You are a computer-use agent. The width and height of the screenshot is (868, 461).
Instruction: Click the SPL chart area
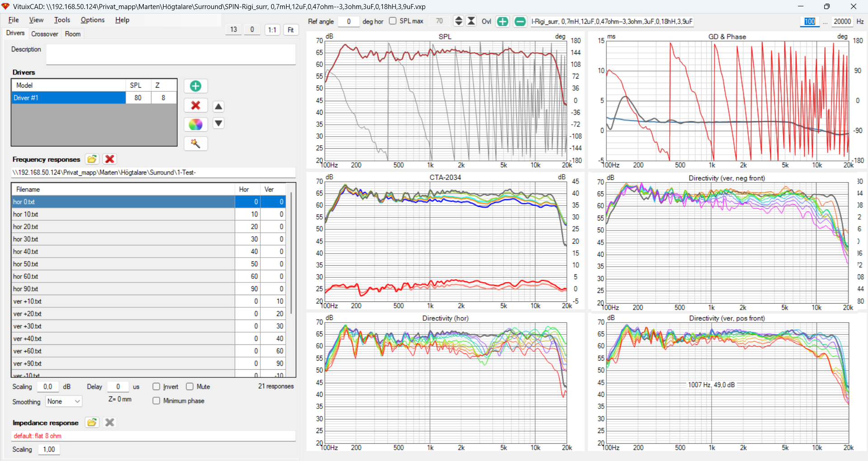click(x=445, y=100)
